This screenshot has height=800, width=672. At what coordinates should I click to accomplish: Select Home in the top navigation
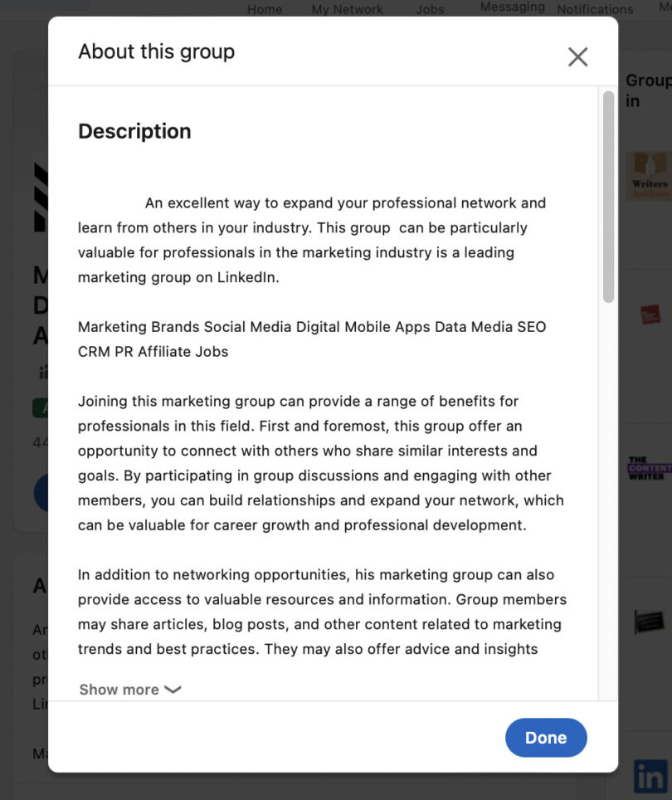[264, 9]
